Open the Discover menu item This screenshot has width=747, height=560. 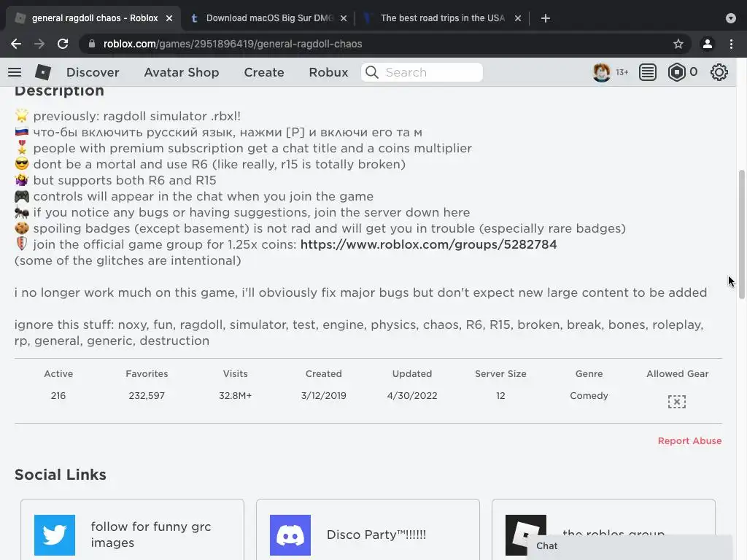(93, 72)
